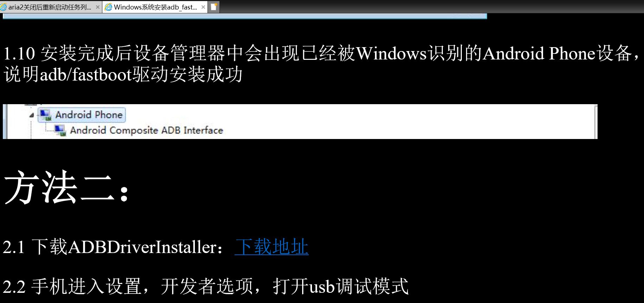The width and height of the screenshot is (644, 303).
Task: Select the Android Phone tree label
Action: click(89, 115)
